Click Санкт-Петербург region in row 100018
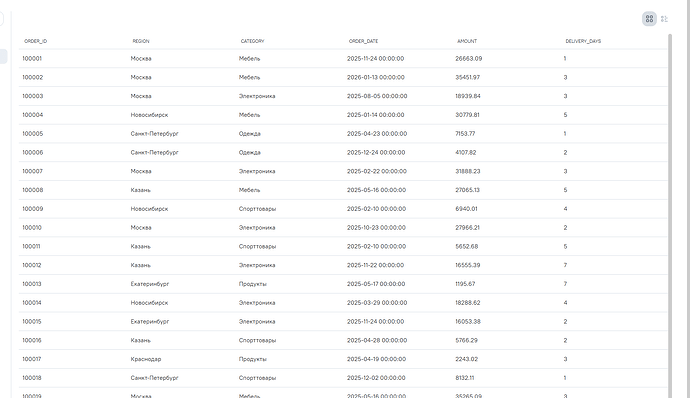This screenshot has width=690, height=398. click(154, 378)
